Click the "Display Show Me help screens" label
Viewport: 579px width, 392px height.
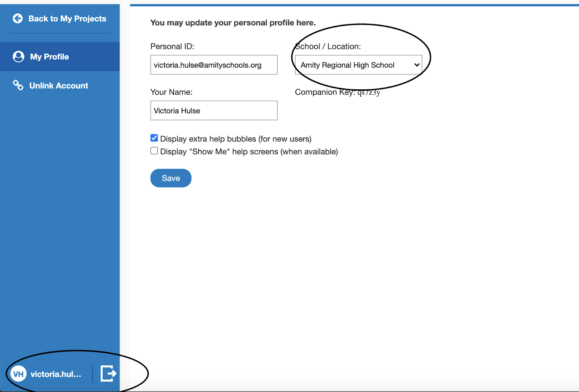coord(249,152)
